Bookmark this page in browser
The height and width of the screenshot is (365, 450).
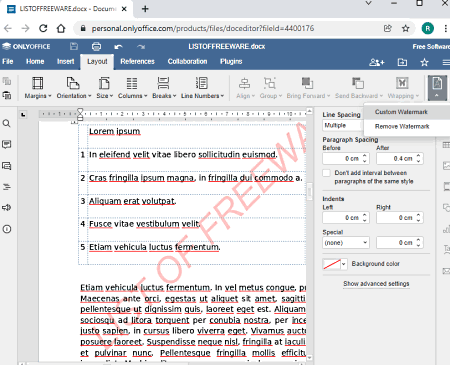406,28
